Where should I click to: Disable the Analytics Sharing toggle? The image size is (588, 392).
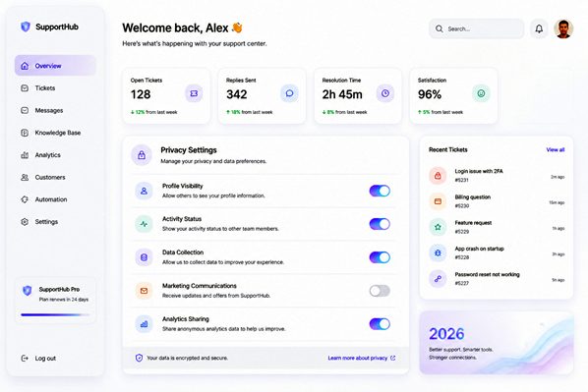pyautogui.click(x=380, y=324)
